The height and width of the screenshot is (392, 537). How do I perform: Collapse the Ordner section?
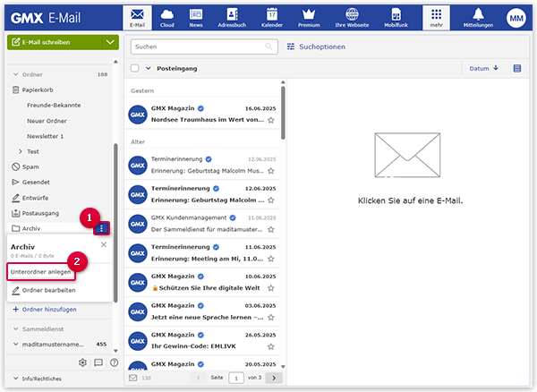[x=16, y=74]
